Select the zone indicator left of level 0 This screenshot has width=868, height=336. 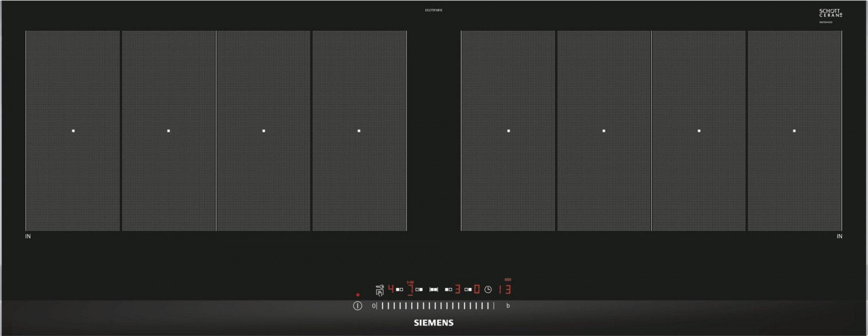(x=468, y=290)
